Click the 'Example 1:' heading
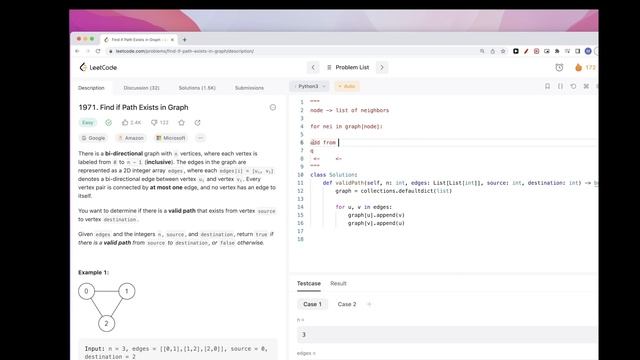This screenshot has height=360, width=640. coord(93,272)
